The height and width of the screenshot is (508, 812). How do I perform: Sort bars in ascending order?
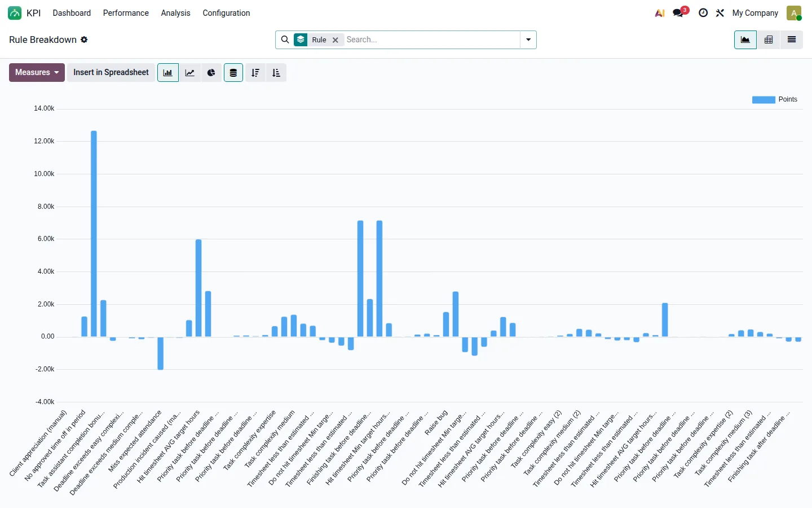click(x=276, y=73)
